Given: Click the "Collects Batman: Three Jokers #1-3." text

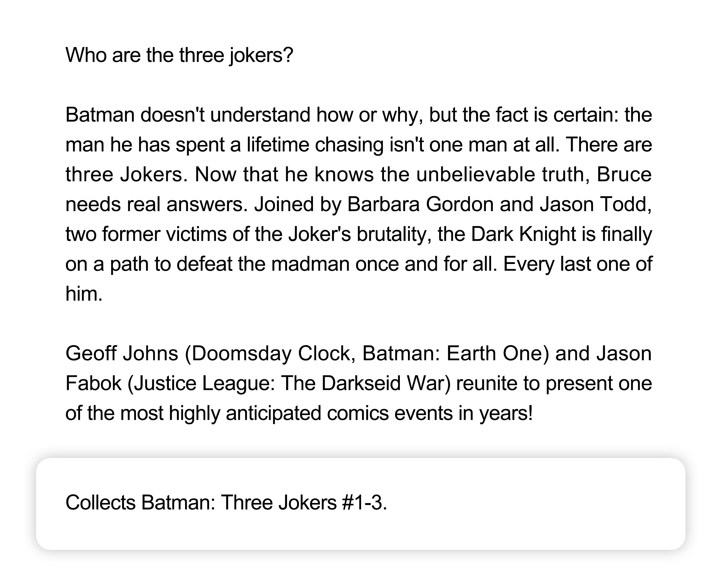Looking at the screenshot, I should [x=226, y=502].
